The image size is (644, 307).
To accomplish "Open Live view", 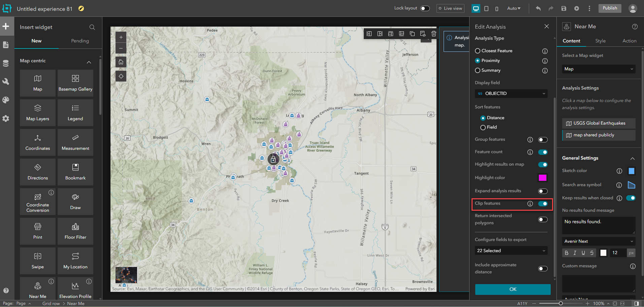I will [450, 8].
